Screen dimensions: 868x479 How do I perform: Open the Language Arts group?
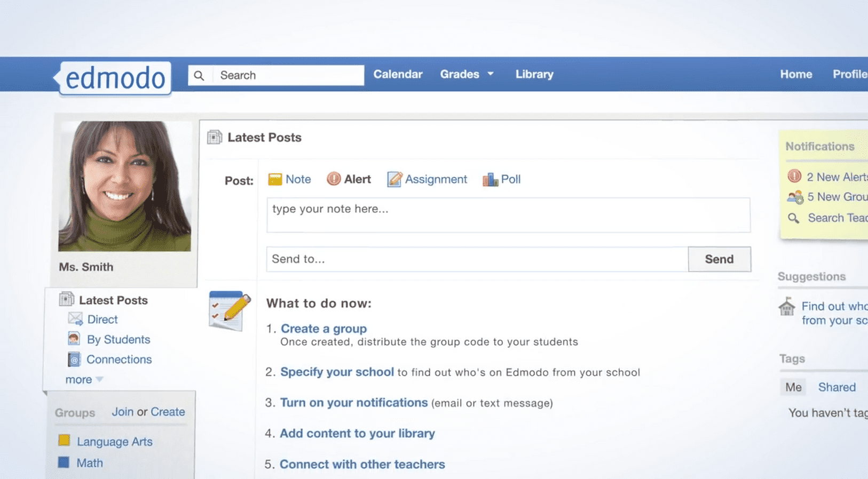tap(114, 442)
